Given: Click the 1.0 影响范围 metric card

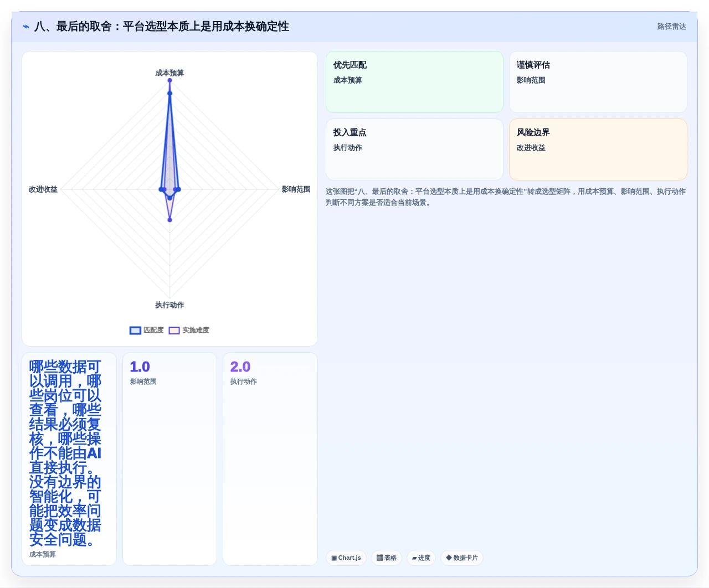Looking at the screenshot, I should click(169, 459).
